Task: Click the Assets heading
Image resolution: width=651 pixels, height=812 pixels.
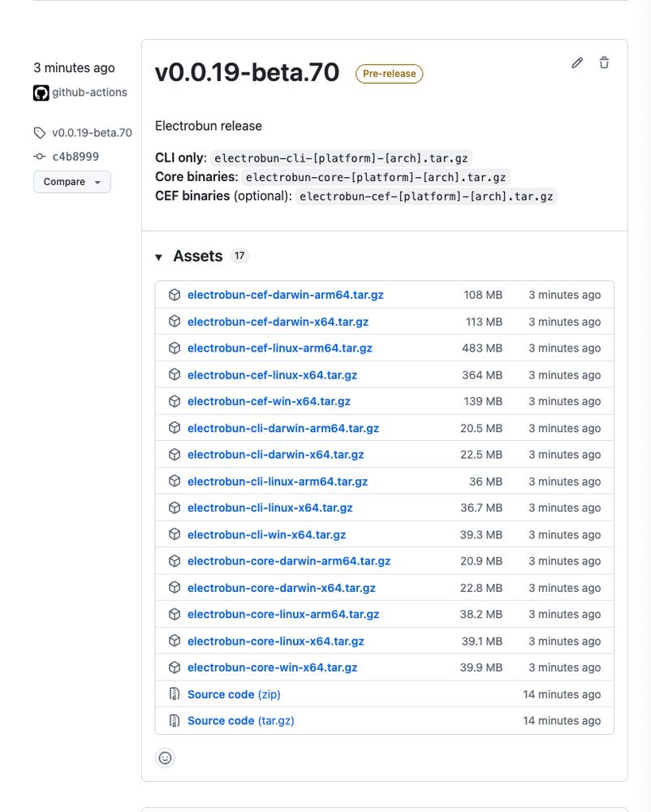Action: click(x=198, y=256)
